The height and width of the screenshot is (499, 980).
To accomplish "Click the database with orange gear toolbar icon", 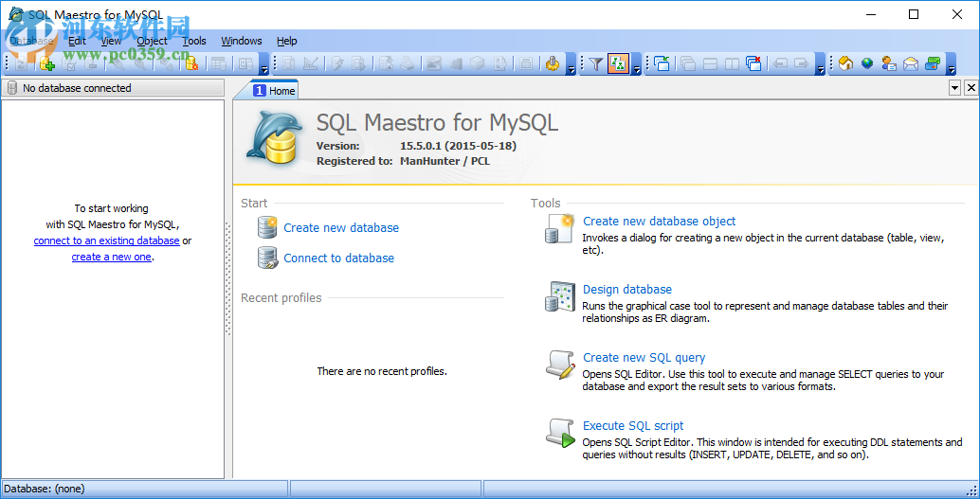I will (x=191, y=63).
